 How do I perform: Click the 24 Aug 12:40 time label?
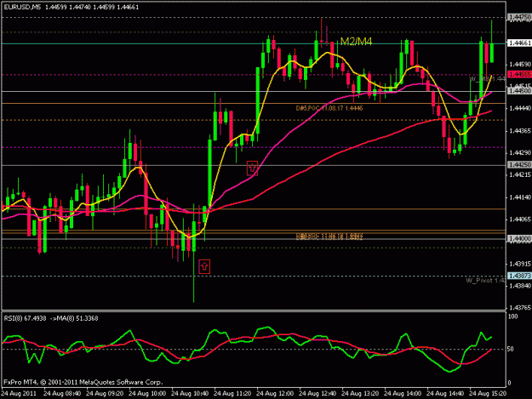click(317, 394)
